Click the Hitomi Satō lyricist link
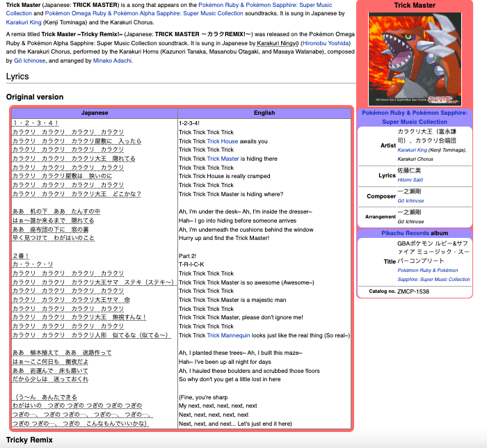487x448 pixels. click(411, 179)
